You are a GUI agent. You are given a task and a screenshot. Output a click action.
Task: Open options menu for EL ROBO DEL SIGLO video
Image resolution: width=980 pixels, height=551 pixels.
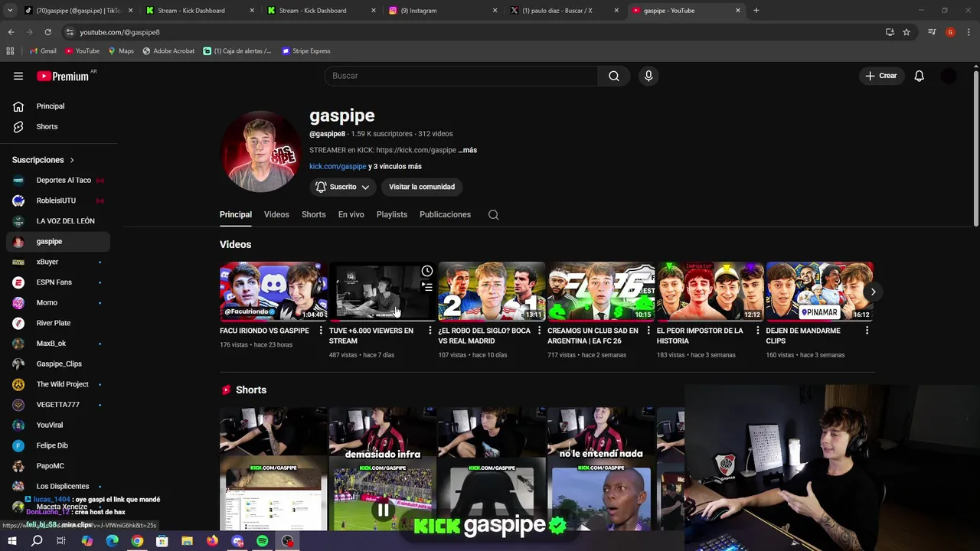tap(539, 331)
